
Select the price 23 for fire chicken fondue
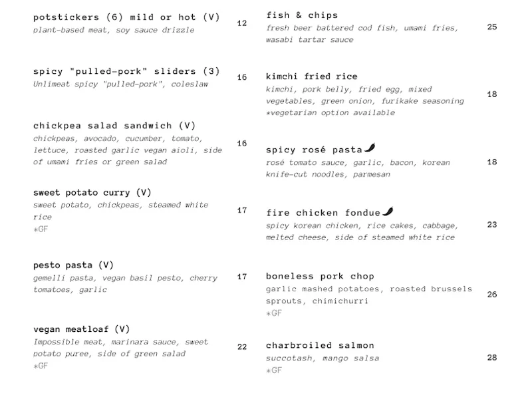[x=492, y=225]
